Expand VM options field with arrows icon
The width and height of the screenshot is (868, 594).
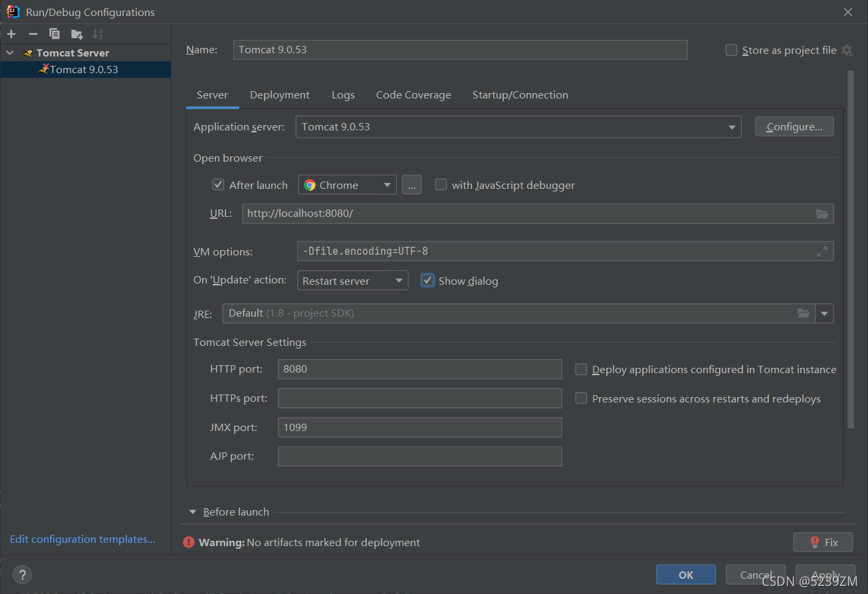pyautogui.click(x=822, y=251)
